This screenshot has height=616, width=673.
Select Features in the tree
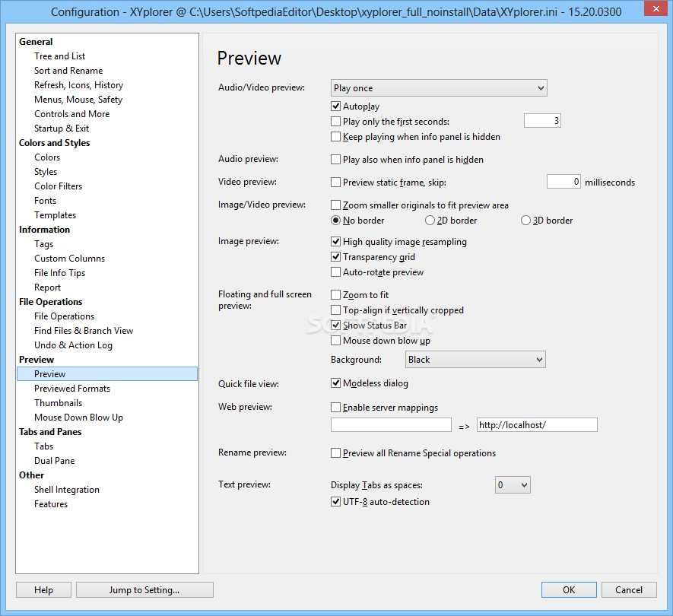coord(51,504)
